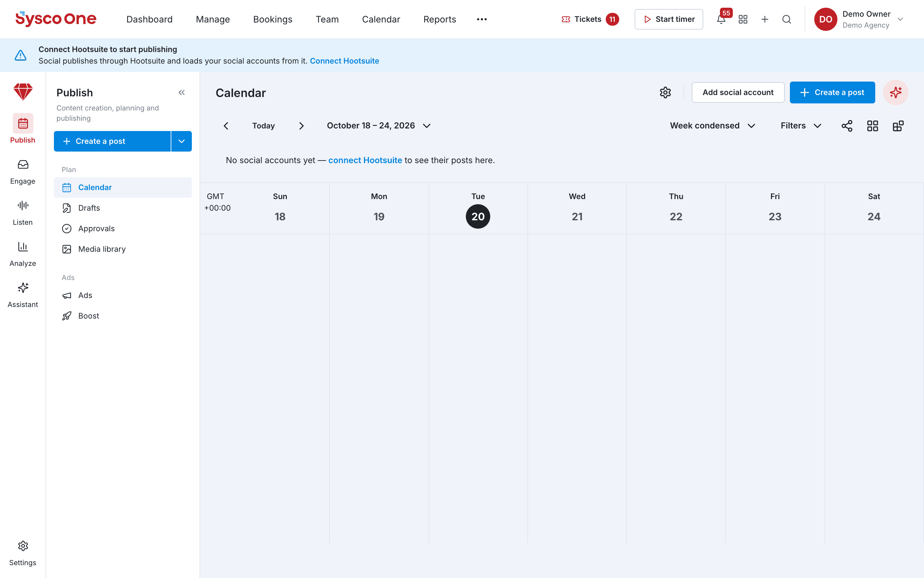The width and height of the screenshot is (924, 578).
Task: Open Approvals in Publish panel
Action: (123, 229)
